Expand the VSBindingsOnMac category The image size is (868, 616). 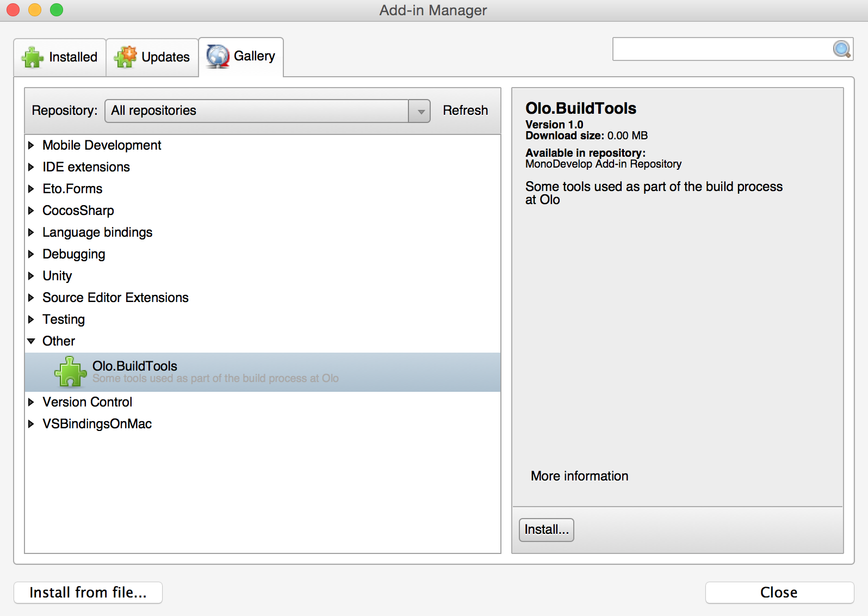click(x=31, y=424)
